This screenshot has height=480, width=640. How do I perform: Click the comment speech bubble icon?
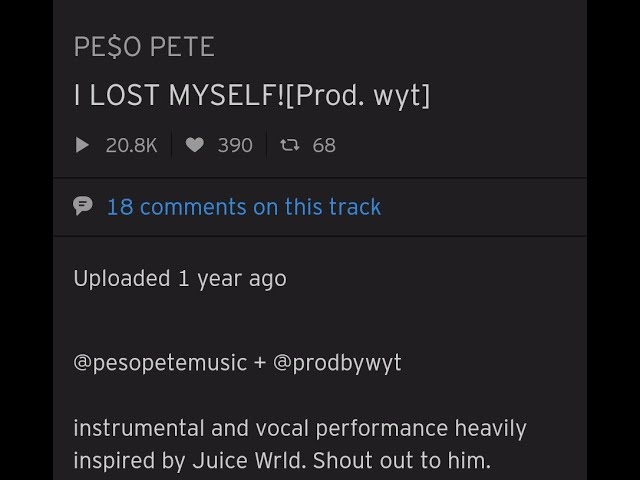click(83, 207)
